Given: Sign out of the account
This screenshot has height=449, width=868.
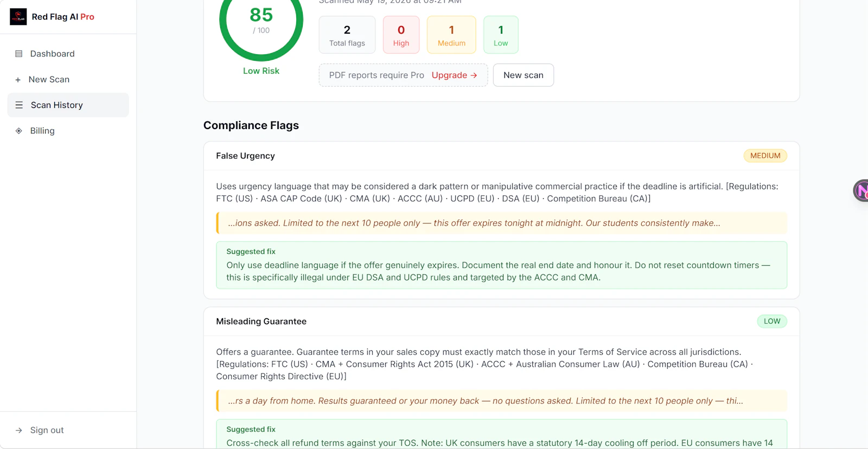Looking at the screenshot, I should click(68, 430).
